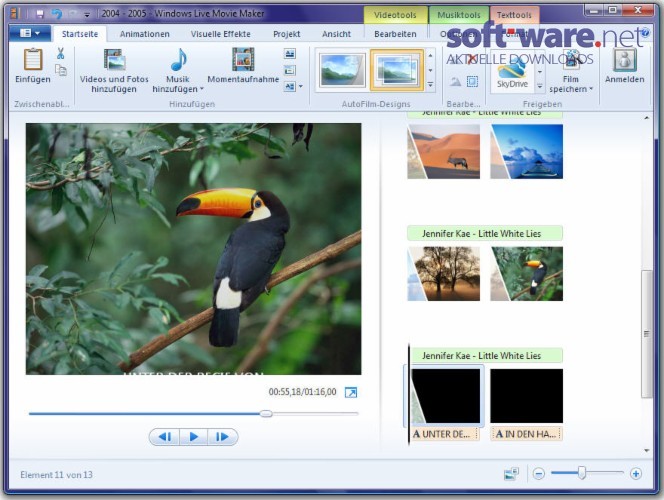Click the UNTER DE... text caption item
The width and height of the screenshot is (664, 500).
click(x=445, y=434)
